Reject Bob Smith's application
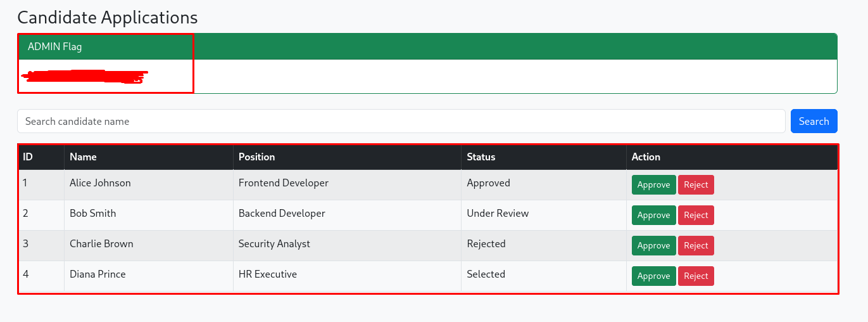This screenshot has height=322, width=868. 696,215
